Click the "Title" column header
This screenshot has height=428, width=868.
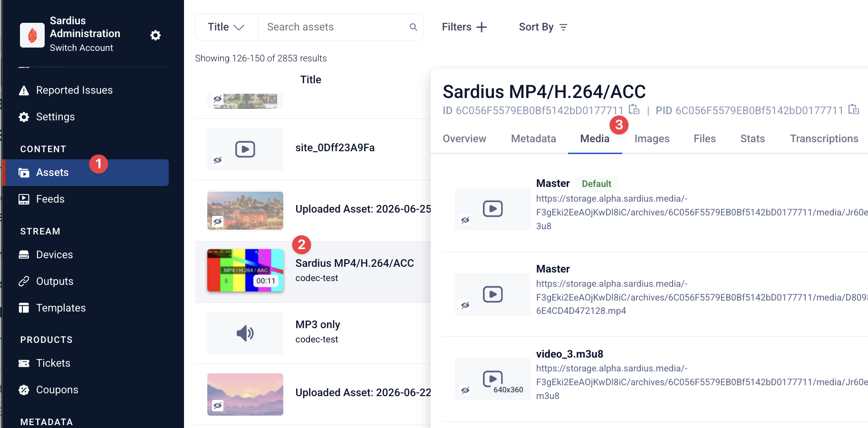coord(310,80)
